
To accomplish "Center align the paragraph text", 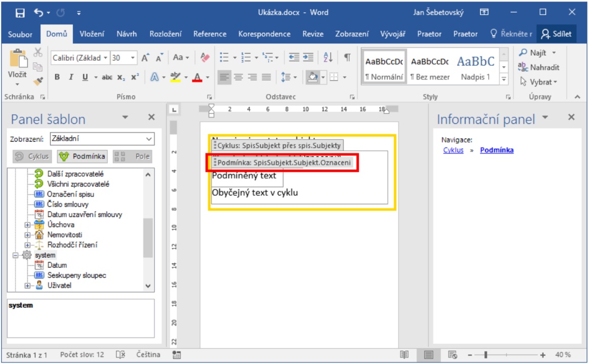I will pyautogui.click(x=237, y=77).
